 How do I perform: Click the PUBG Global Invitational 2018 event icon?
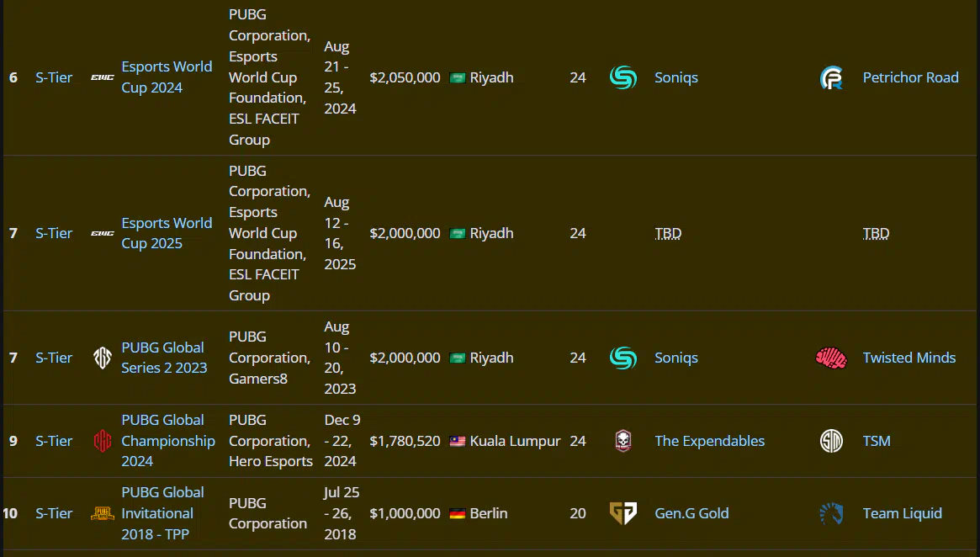point(103,513)
